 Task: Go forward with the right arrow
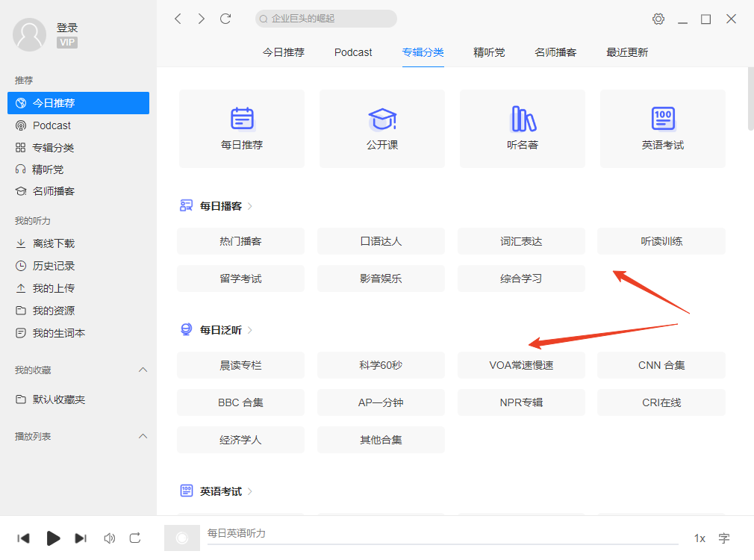pos(201,19)
